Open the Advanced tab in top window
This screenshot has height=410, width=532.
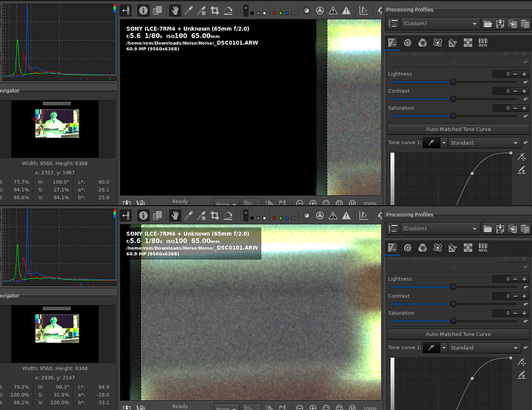[x=438, y=42]
